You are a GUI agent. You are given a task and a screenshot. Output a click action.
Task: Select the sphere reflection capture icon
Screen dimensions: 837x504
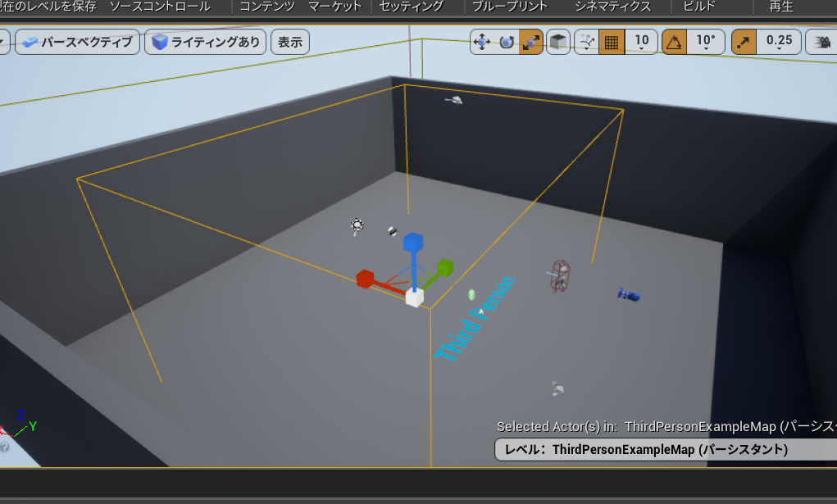click(393, 231)
